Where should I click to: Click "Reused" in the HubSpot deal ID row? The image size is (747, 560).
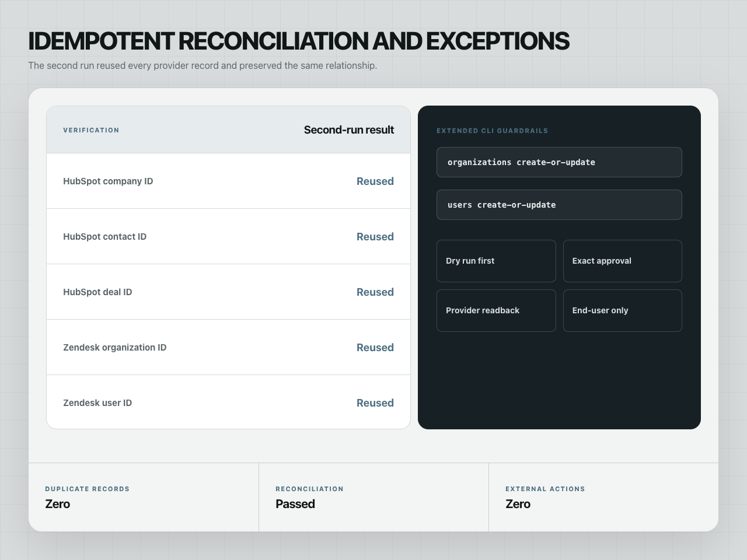[375, 292]
